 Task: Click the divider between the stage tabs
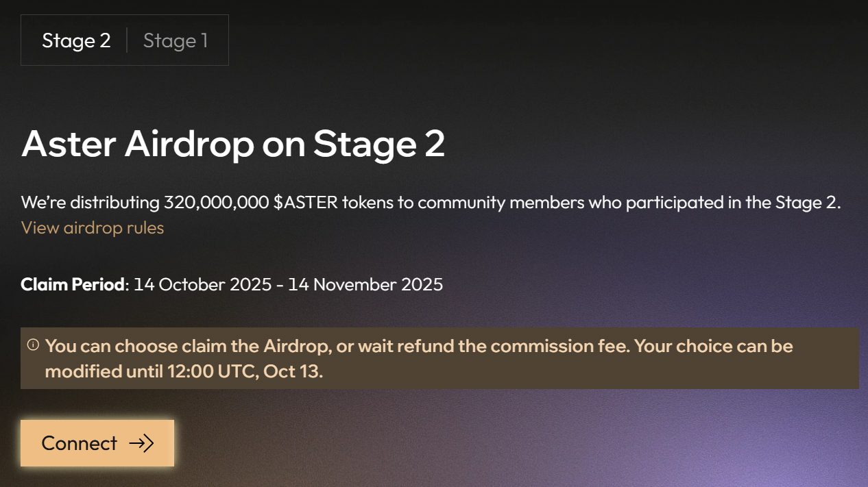click(127, 41)
